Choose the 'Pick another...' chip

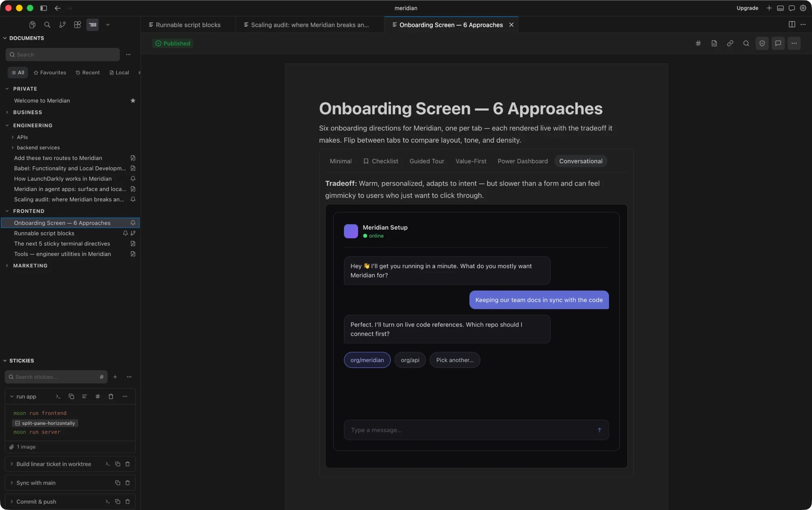pyautogui.click(x=455, y=360)
